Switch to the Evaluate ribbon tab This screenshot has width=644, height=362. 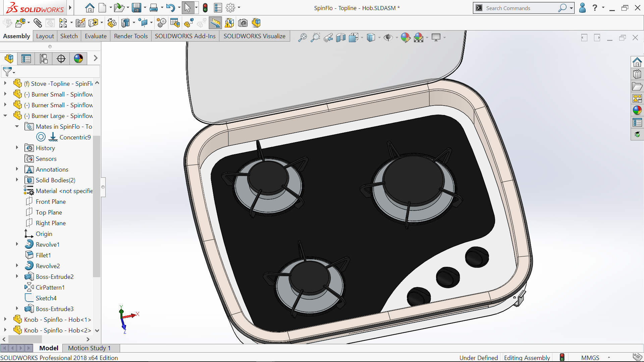[95, 36]
